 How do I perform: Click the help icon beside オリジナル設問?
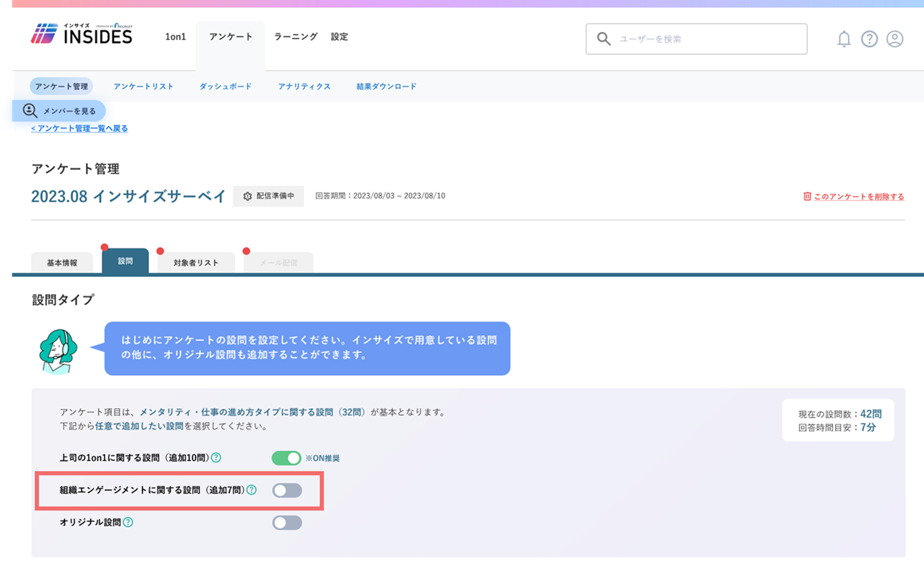(x=128, y=523)
